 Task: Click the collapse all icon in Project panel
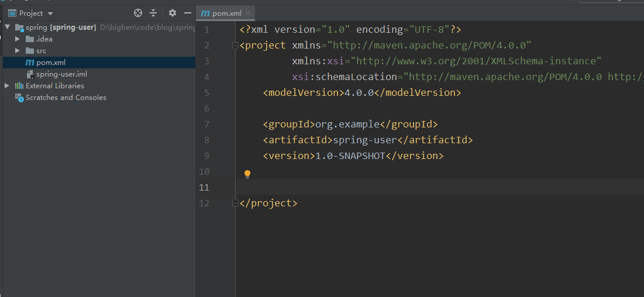click(x=153, y=13)
